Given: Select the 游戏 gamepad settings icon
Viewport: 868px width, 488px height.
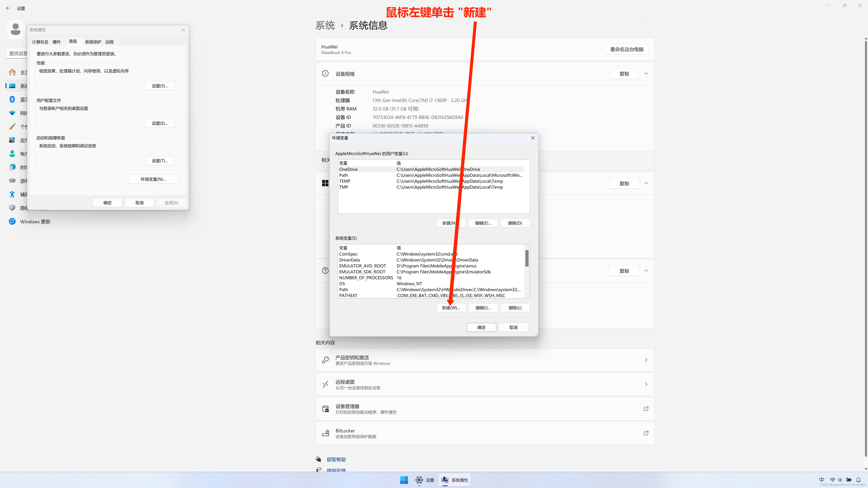Looking at the screenshot, I should click(12, 180).
